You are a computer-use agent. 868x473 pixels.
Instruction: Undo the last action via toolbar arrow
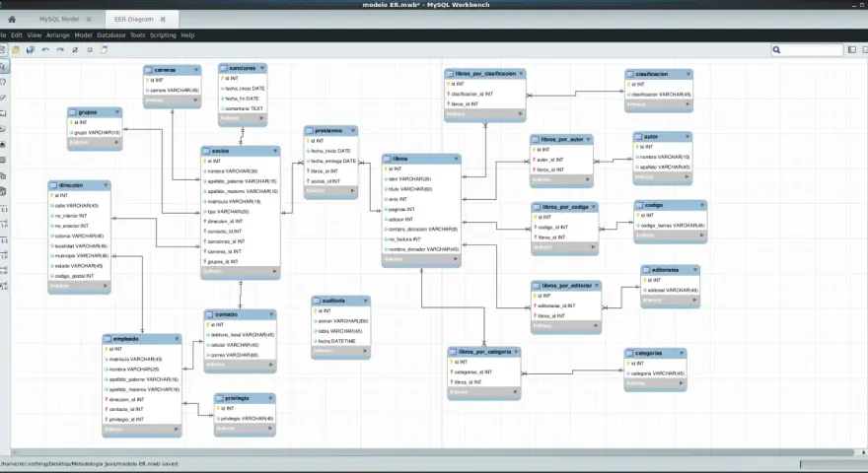[45, 50]
